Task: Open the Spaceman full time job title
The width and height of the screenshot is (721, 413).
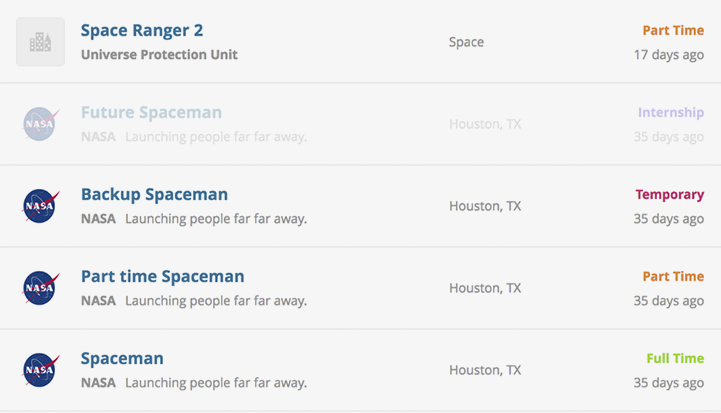Action: point(122,358)
